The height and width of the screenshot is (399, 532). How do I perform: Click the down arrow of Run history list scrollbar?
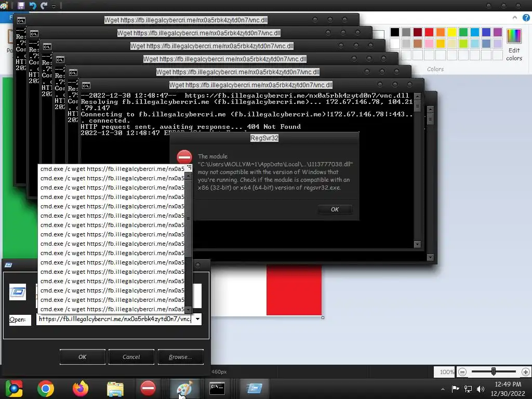coord(188,310)
